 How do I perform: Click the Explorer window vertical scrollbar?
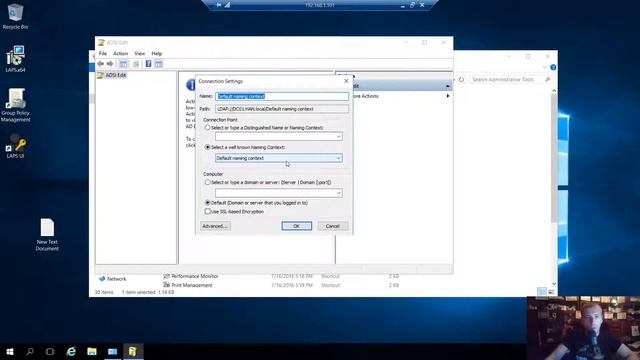[x=554, y=186]
